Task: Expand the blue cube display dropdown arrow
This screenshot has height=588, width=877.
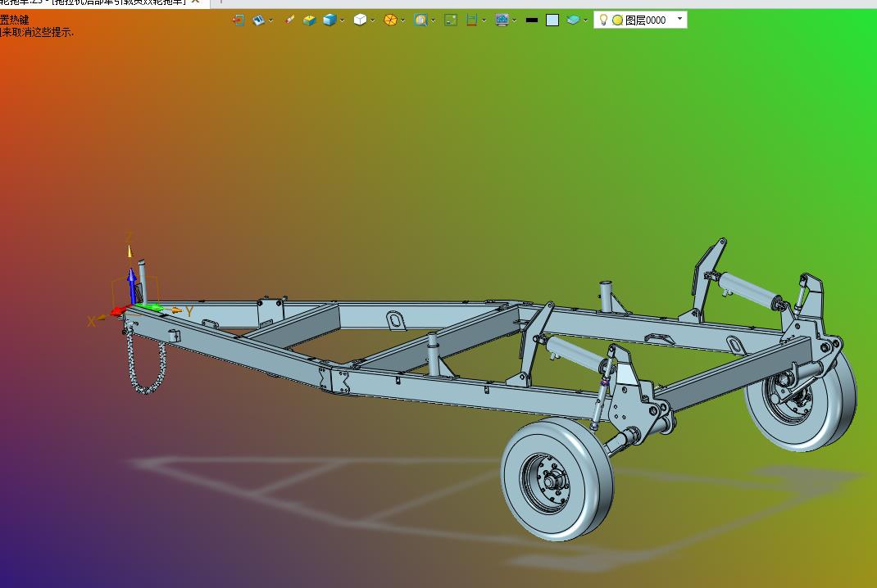Action: pyautogui.click(x=343, y=20)
